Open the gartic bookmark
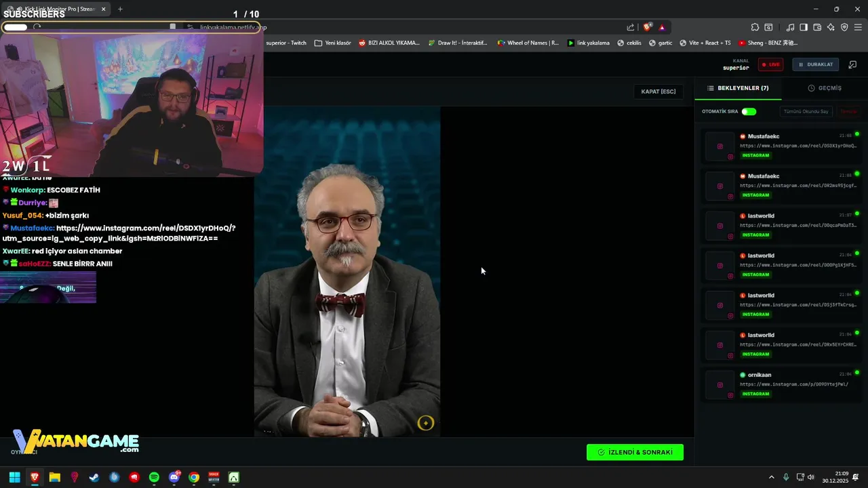This screenshot has height=488, width=868. (660, 43)
